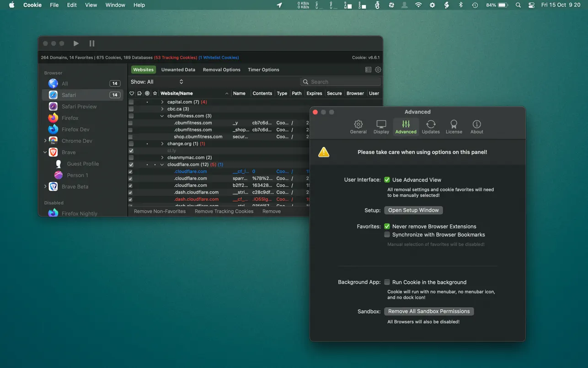Click the settings gear in Cookie window
The height and width of the screenshot is (368, 588).
coord(378,70)
